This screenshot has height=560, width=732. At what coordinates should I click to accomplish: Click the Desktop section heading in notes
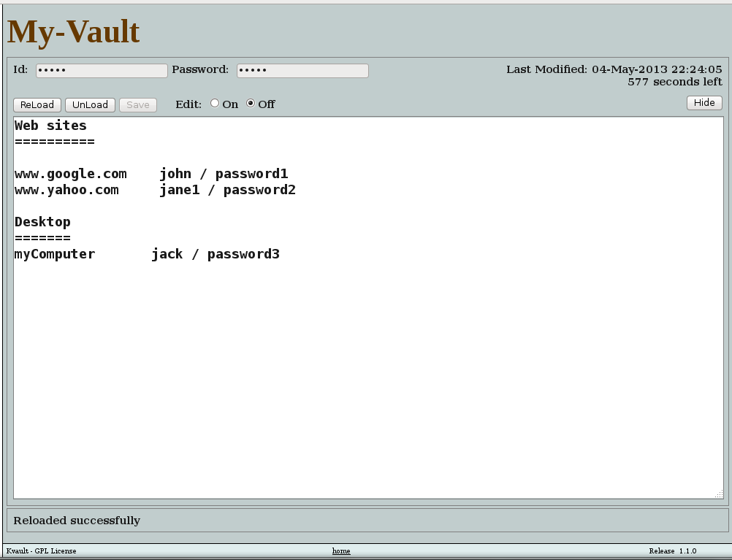coord(42,222)
